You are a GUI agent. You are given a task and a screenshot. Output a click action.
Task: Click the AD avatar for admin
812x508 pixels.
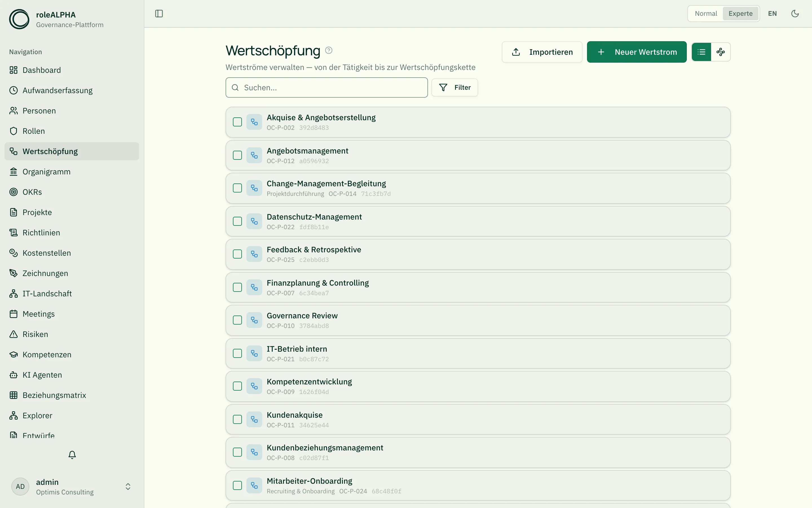point(21,487)
